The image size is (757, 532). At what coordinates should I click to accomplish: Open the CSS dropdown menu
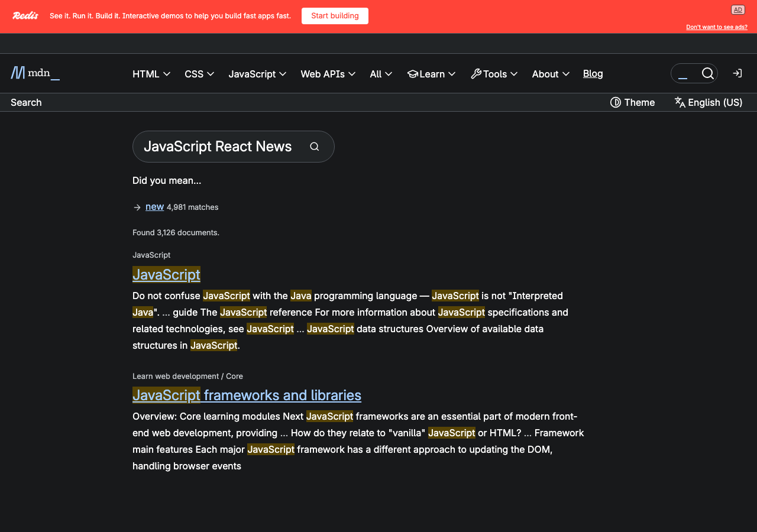(199, 74)
